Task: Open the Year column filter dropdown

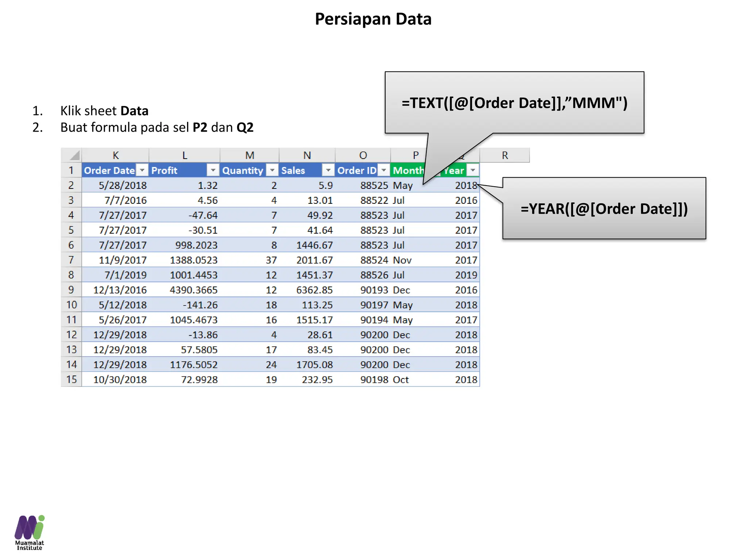Action: pos(473,170)
